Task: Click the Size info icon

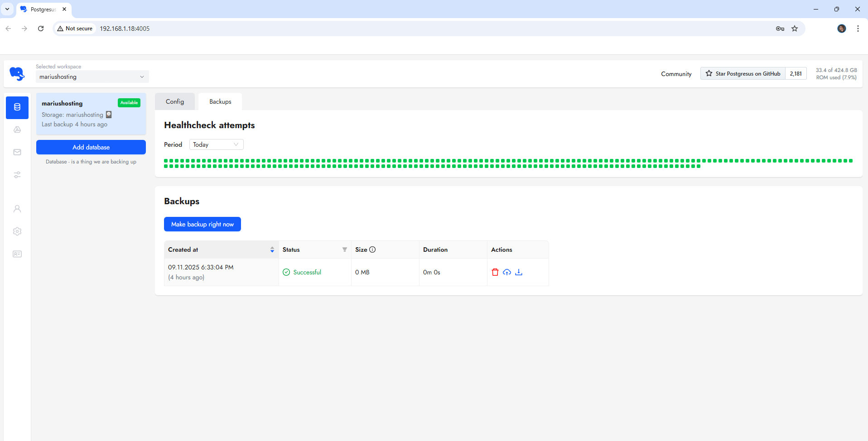Action: tap(372, 249)
